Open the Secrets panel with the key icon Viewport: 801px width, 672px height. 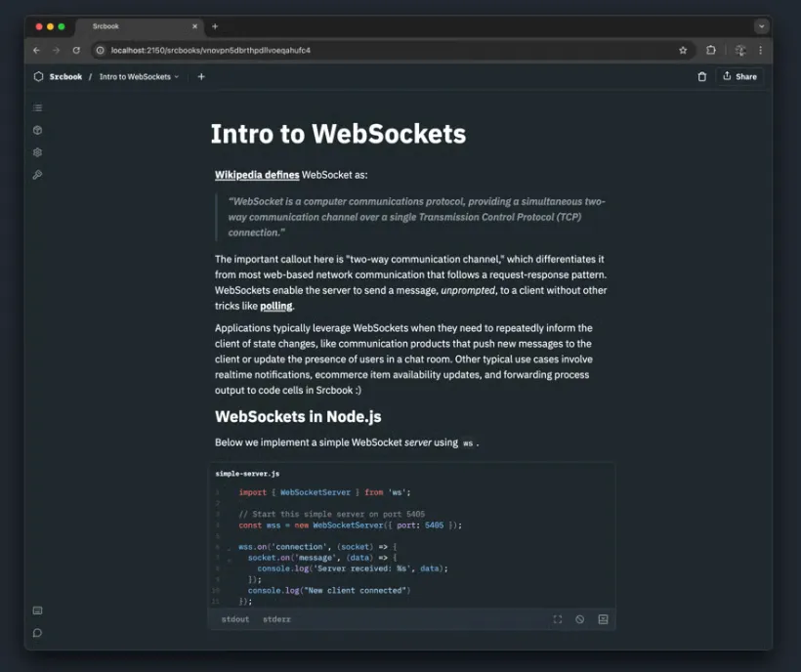[37, 175]
